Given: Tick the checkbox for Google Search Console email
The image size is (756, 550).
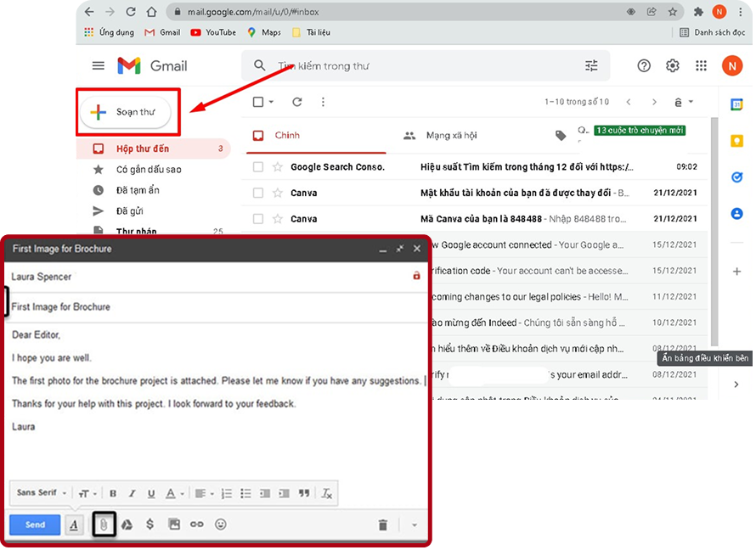Looking at the screenshot, I should tap(259, 167).
